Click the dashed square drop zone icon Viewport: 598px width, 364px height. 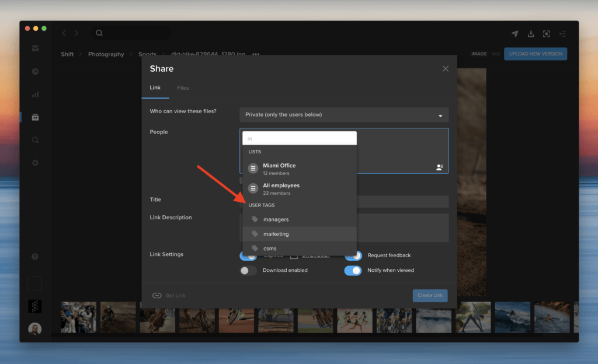coord(34,283)
